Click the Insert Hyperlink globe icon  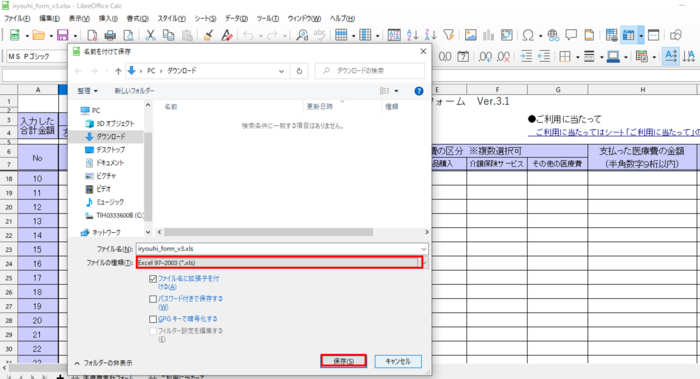tap(553, 35)
